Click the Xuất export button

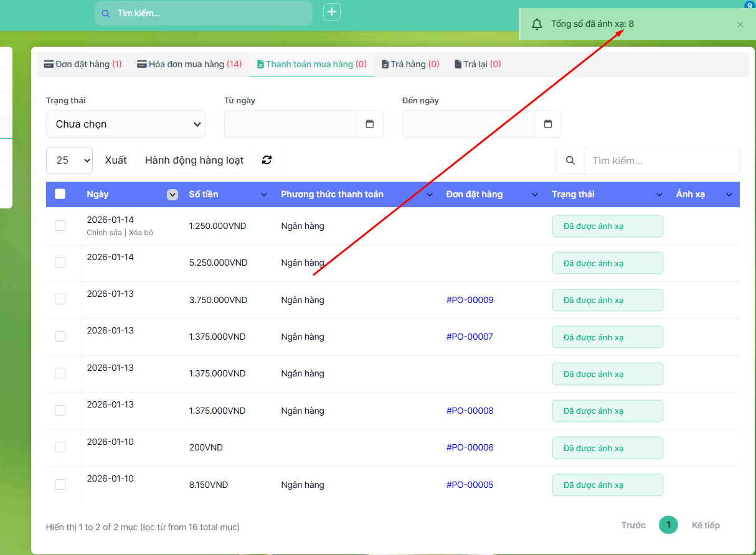(116, 161)
